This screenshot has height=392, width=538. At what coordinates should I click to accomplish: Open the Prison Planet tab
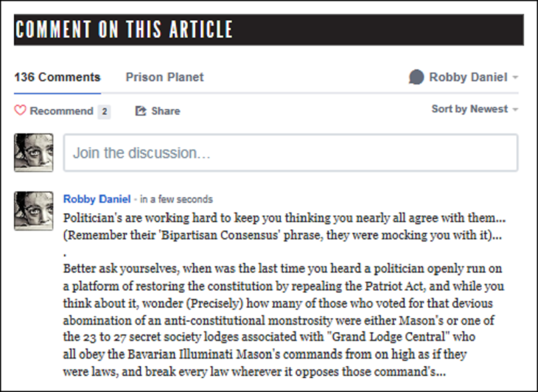pyautogui.click(x=164, y=77)
